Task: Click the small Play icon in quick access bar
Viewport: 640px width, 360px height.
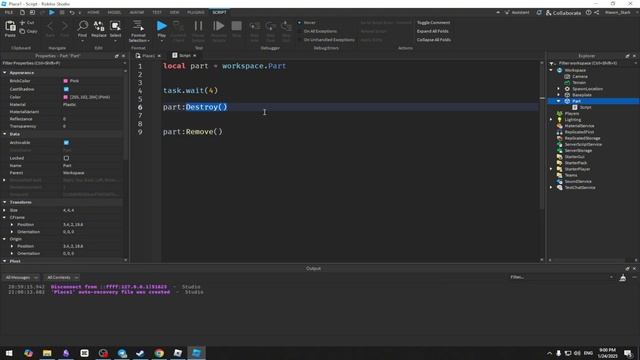Action: tap(52, 13)
